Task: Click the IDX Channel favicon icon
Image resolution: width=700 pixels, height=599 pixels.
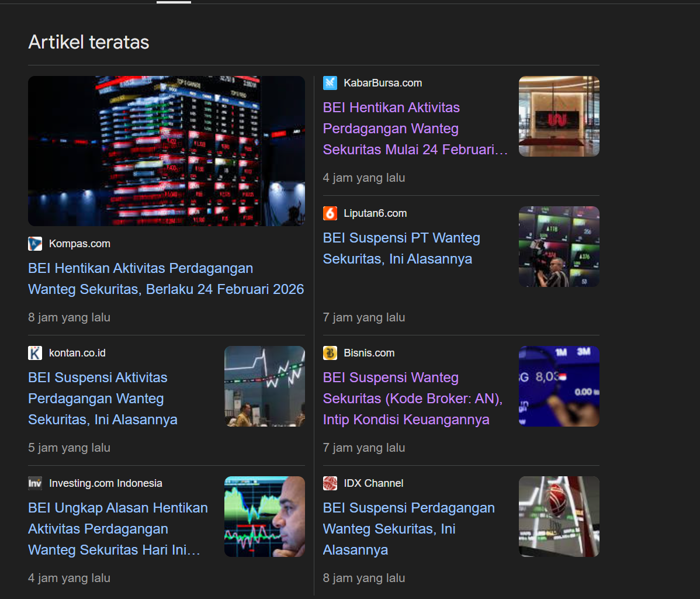Action: coord(330,483)
